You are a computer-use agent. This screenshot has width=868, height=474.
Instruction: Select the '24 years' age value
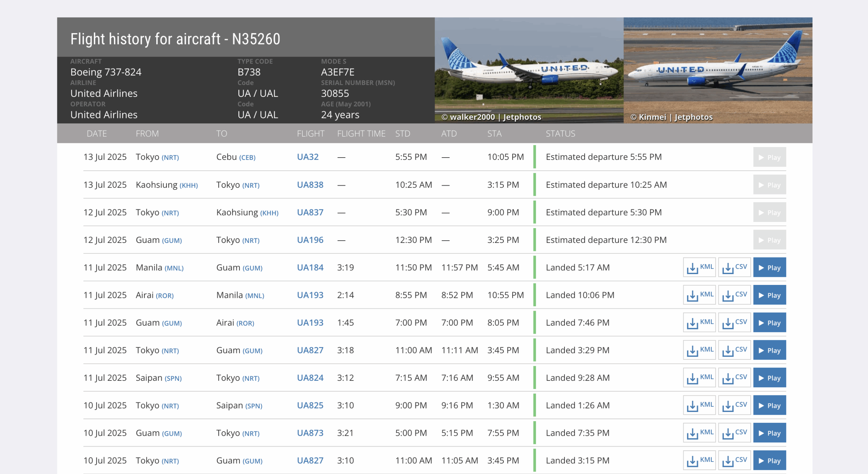(340, 115)
